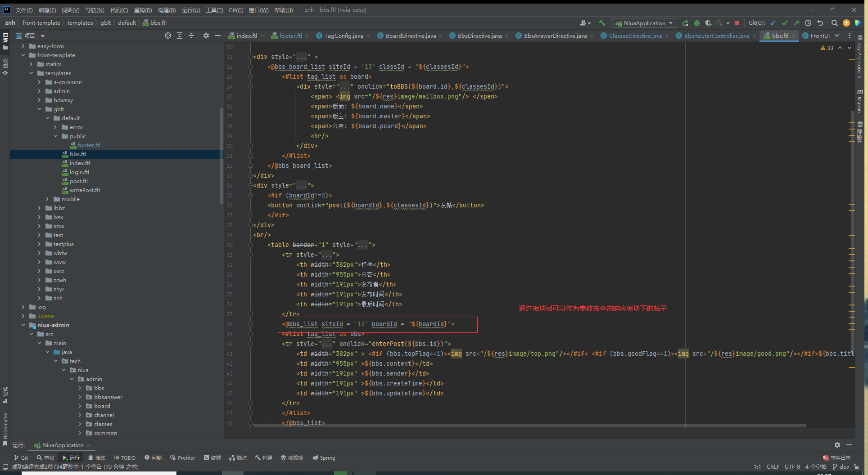
Task: Click the warnings count indicator 33
Action: [x=827, y=48]
